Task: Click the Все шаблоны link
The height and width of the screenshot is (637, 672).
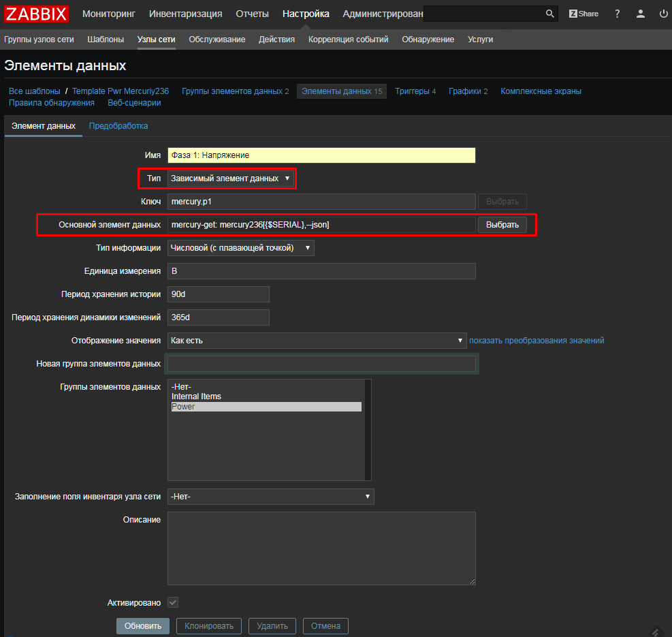Action: [34, 91]
